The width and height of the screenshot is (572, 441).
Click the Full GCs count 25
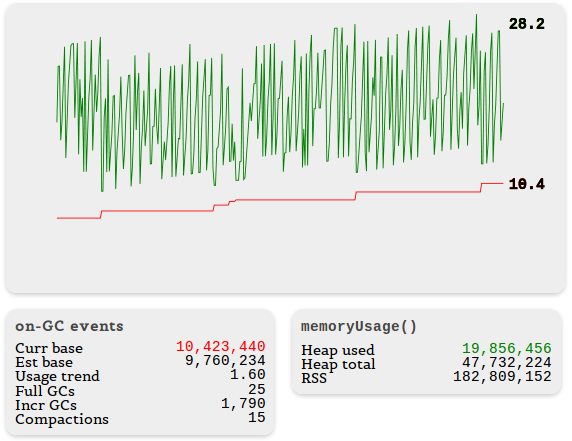[257, 389]
